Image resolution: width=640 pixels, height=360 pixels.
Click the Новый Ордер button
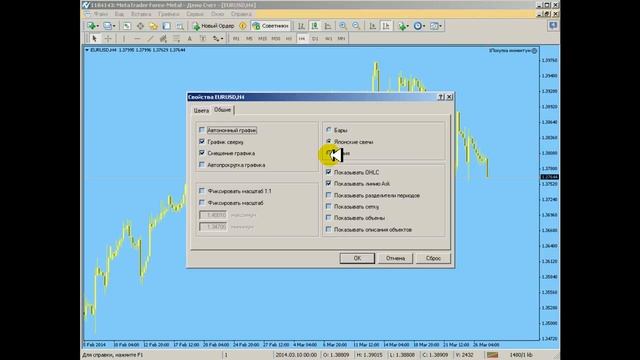(x=213, y=26)
